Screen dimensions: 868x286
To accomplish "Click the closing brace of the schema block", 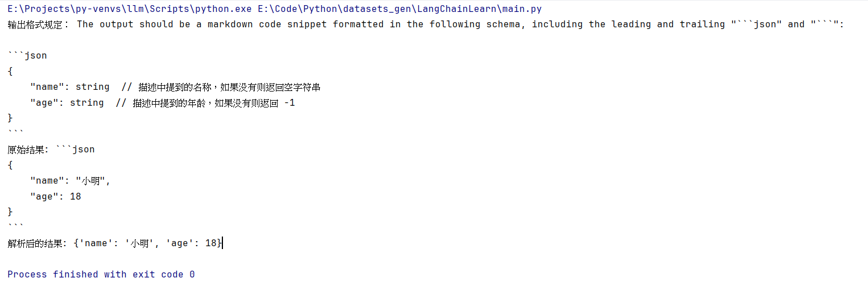I will 10,118.
